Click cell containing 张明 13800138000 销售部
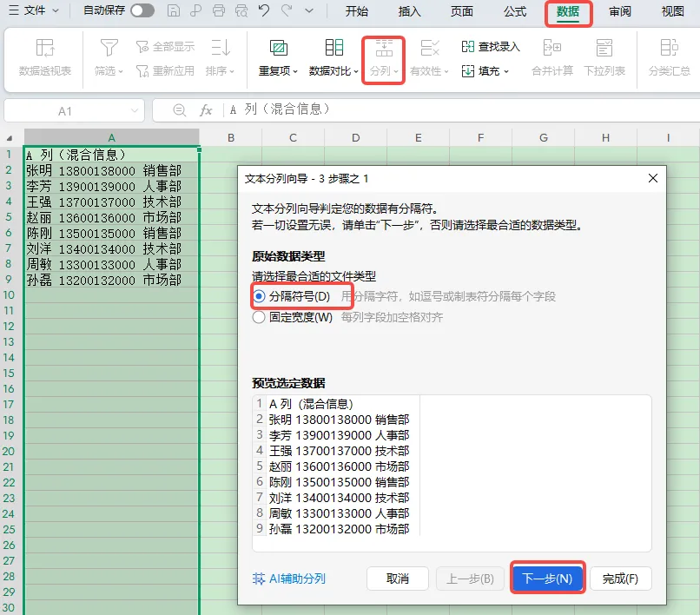700x615 pixels. [112, 170]
